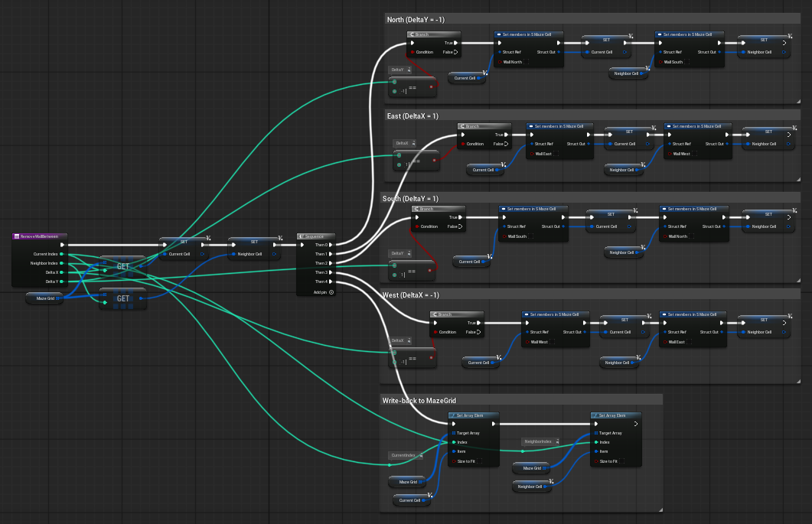Select the South (DeltaY = 1) comment title
The image size is (812, 524).
click(410, 199)
